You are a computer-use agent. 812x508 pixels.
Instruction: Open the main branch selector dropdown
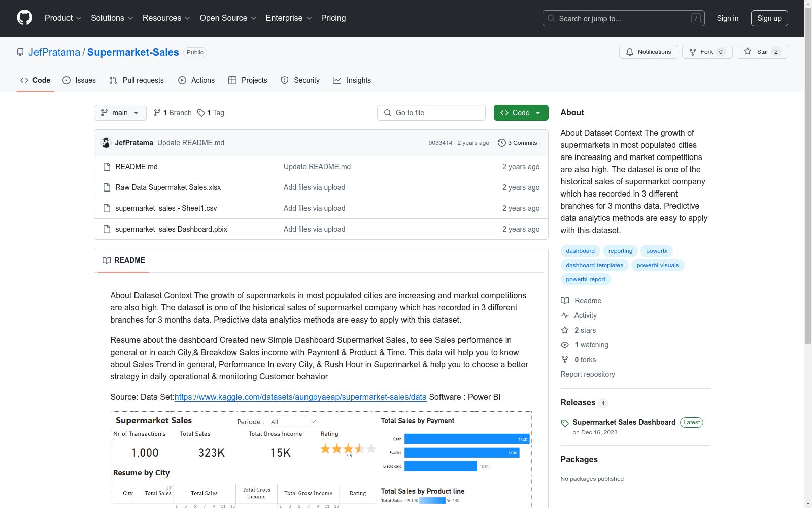pyautogui.click(x=120, y=113)
